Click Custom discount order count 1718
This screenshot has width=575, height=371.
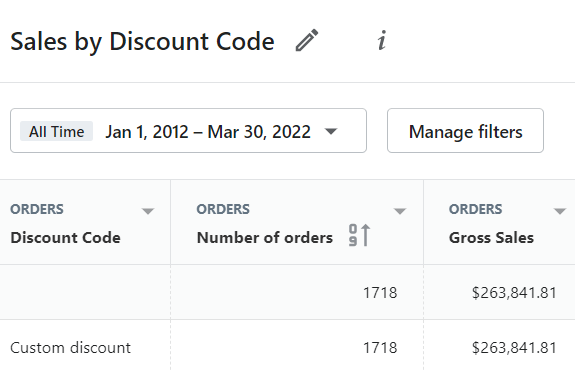(380, 348)
